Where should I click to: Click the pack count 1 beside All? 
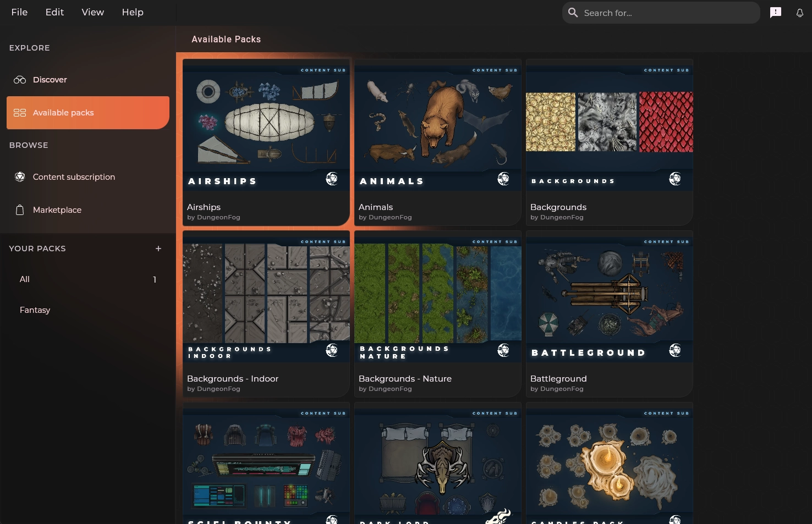[x=155, y=279]
